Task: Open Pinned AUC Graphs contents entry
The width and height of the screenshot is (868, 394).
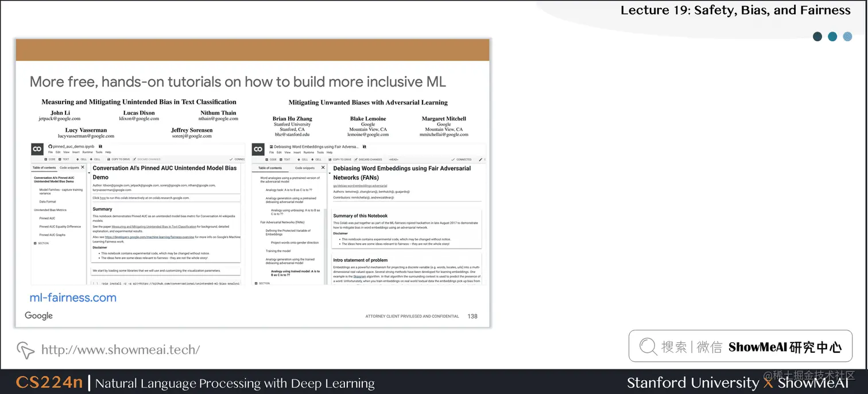Action: [x=52, y=235]
